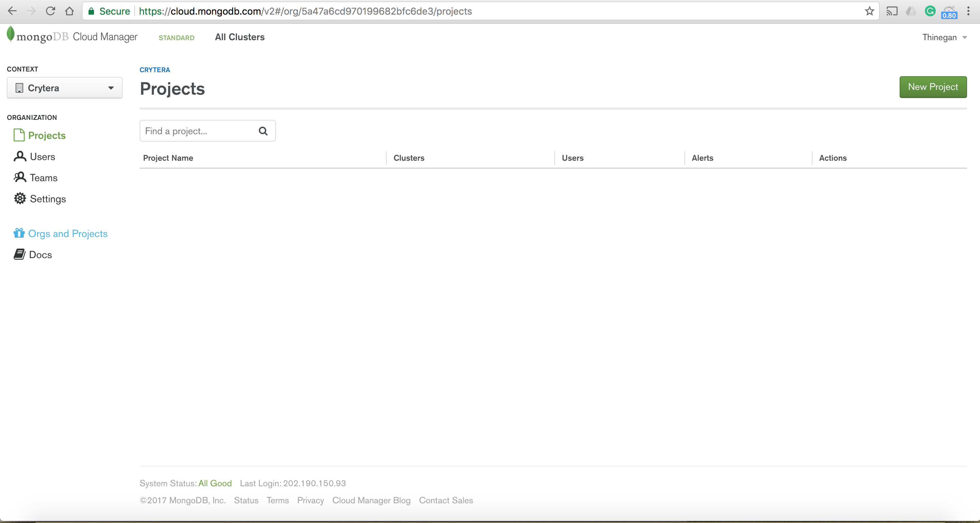Viewport: 980px width, 523px height.
Task: Open the Docs sidebar link
Action: tap(40, 255)
